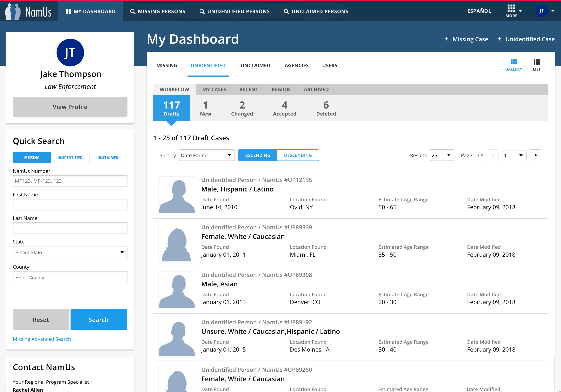Select the My Cases sub-tab
The image size is (561, 392).
(214, 90)
